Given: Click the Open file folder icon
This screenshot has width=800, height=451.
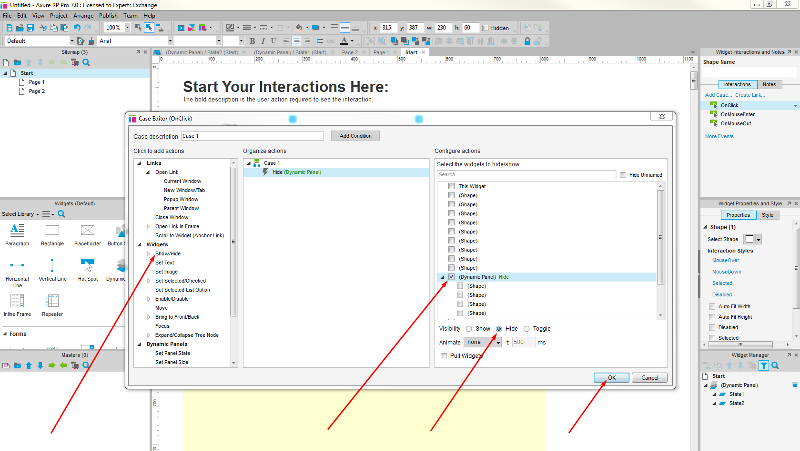Looking at the screenshot, I should (x=19, y=28).
